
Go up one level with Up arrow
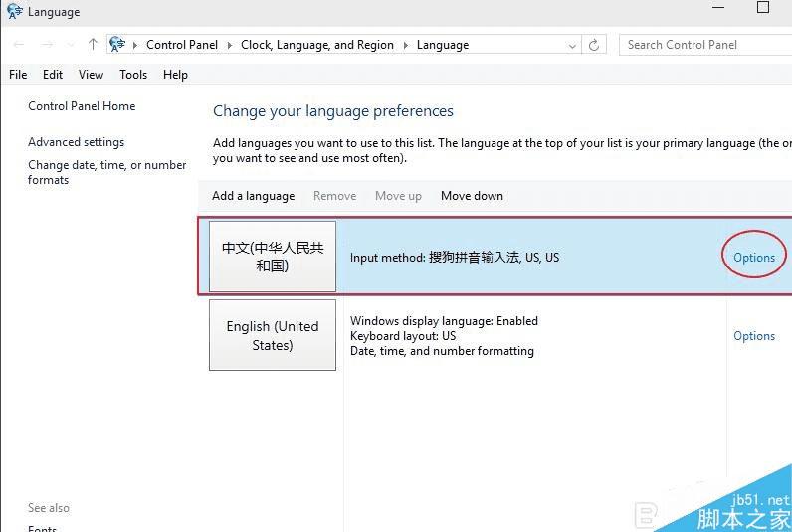(93, 44)
